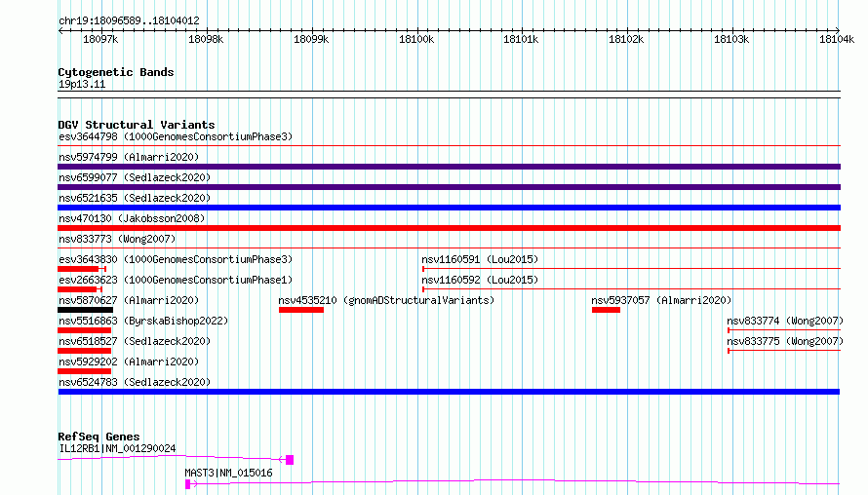Click the red nsv6518527 variant bar
Image resolution: width=868 pixels, height=495 pixels.
[x=85, y=351]
